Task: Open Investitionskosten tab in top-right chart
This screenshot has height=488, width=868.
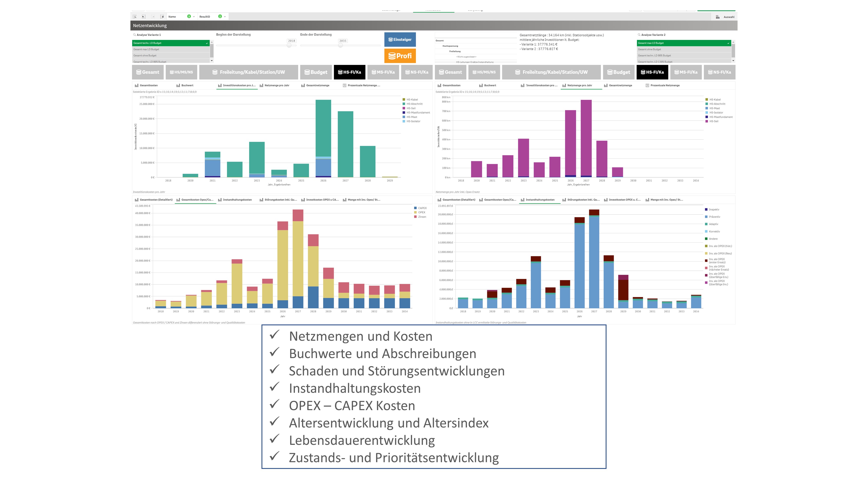Action: [539, 85]
